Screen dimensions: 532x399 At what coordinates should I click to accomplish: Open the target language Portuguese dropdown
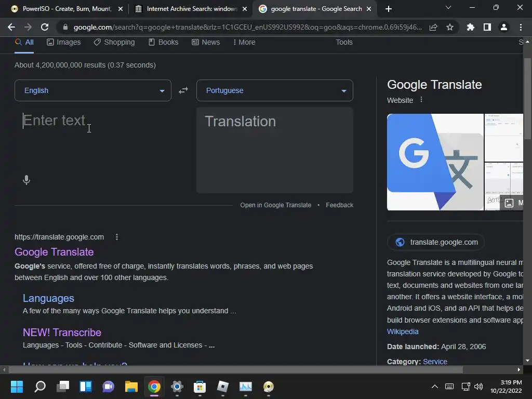pyautogui.click(x=275, y=90)
